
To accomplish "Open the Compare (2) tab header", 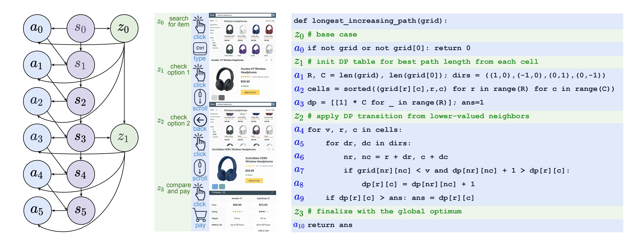I will pos(218,192).
